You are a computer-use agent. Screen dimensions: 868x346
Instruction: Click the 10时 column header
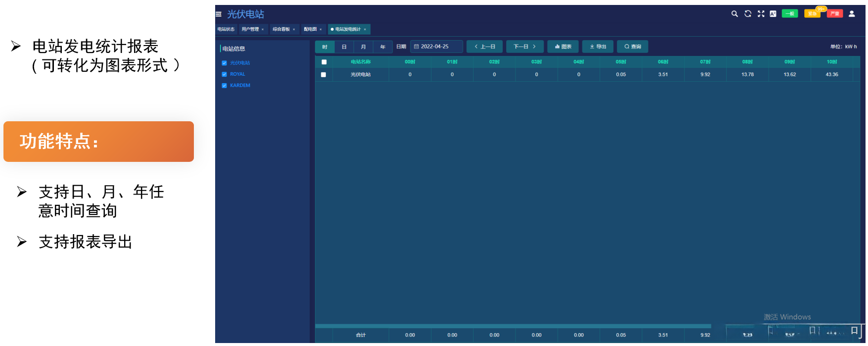pos(832,62)
